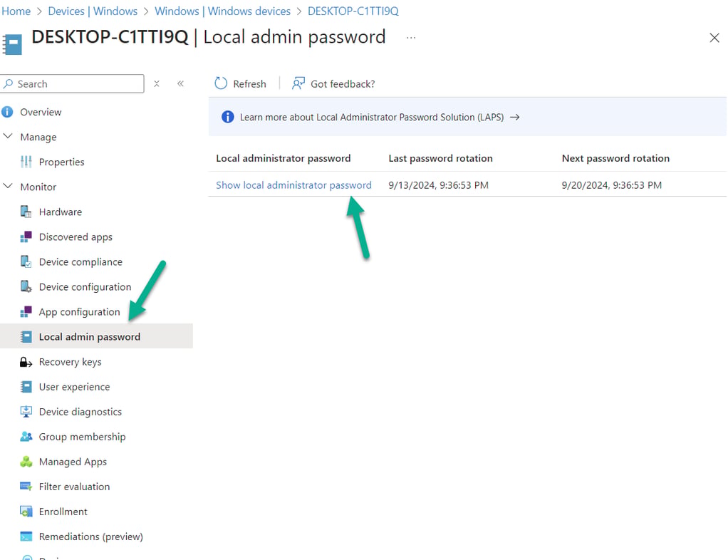Click the Recovery keys lock icon
The image size is (728, 560).
tap(26, 362)
